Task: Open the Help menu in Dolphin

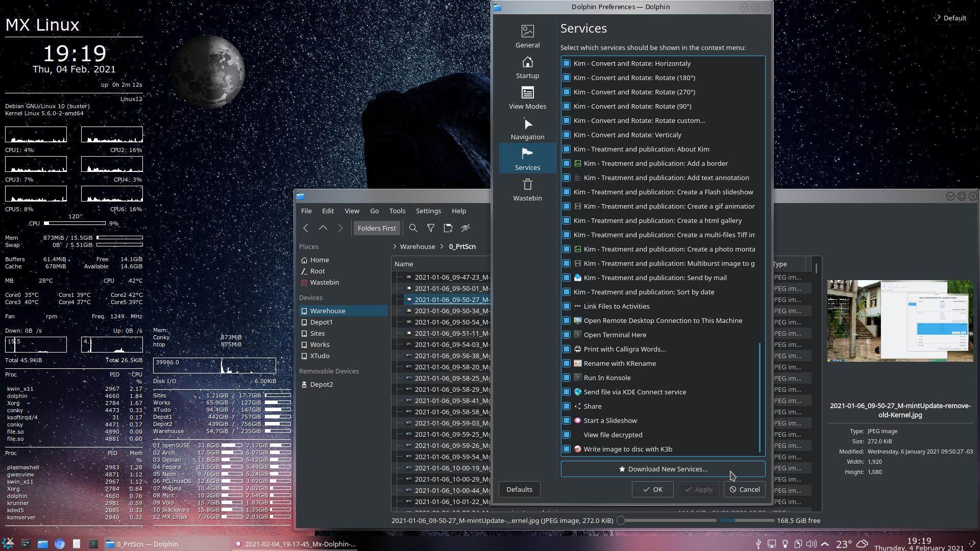Action: point(458,211)
